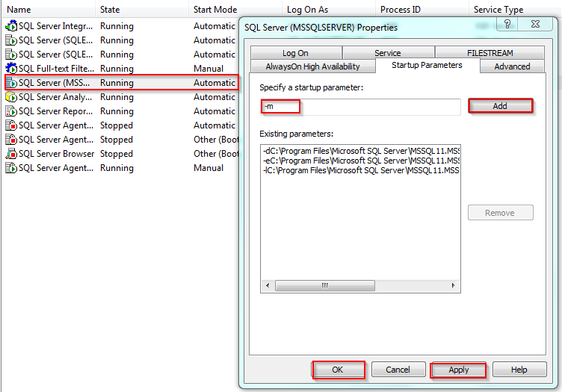562x392 pixels.
Task: Sort by the State column header
Action: [142, 9]
